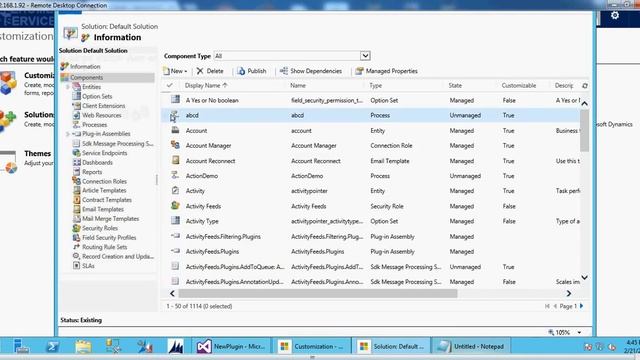
Task: Switch to Customization taskbar window
Action: coord(313,347)
